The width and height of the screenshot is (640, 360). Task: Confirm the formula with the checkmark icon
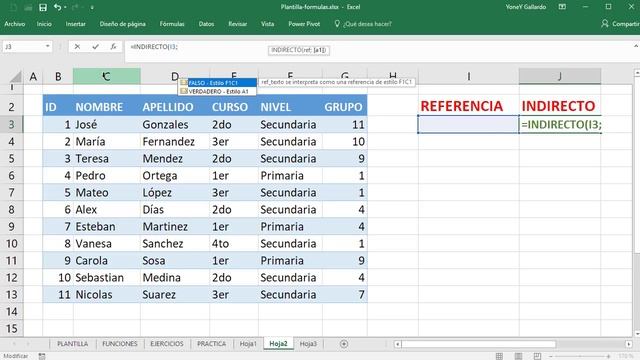pyautogui.click(x=95, y=47)
